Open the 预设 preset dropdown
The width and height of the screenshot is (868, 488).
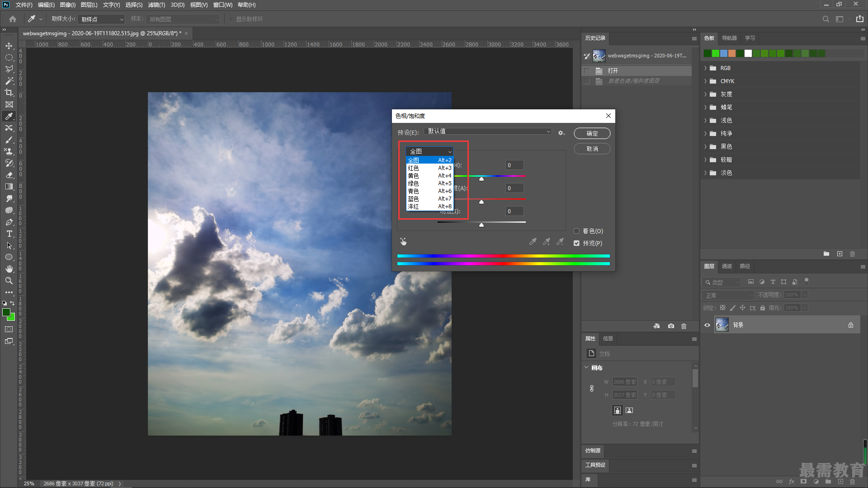[488, 131]
